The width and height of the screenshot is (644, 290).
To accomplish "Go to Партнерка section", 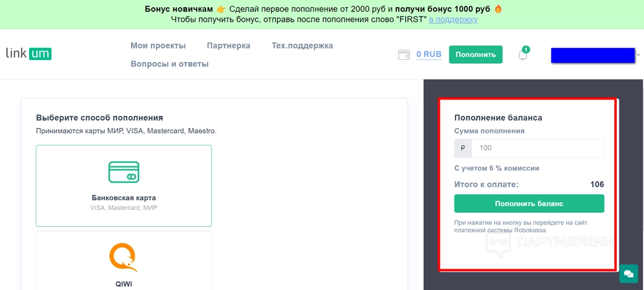I will coord(228,46).
